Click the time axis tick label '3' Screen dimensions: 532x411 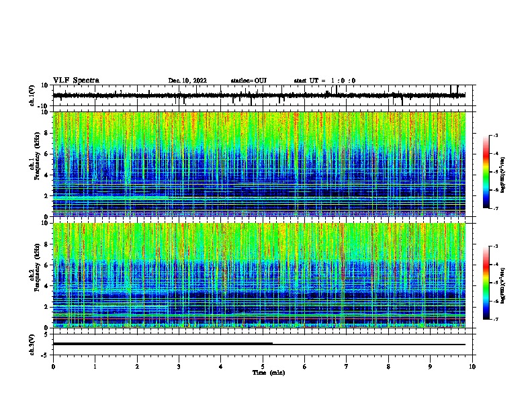click(179, 367)
